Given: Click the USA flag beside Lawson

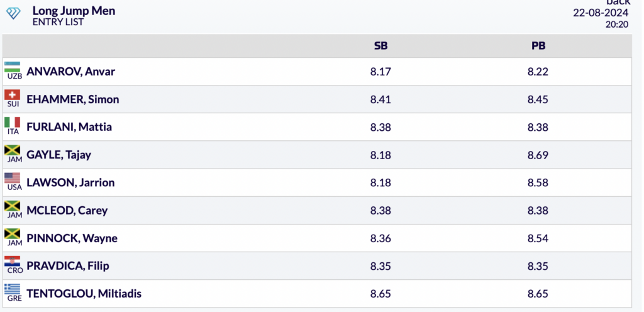Looking at the screenshot, I should click(x=13, y=178).
